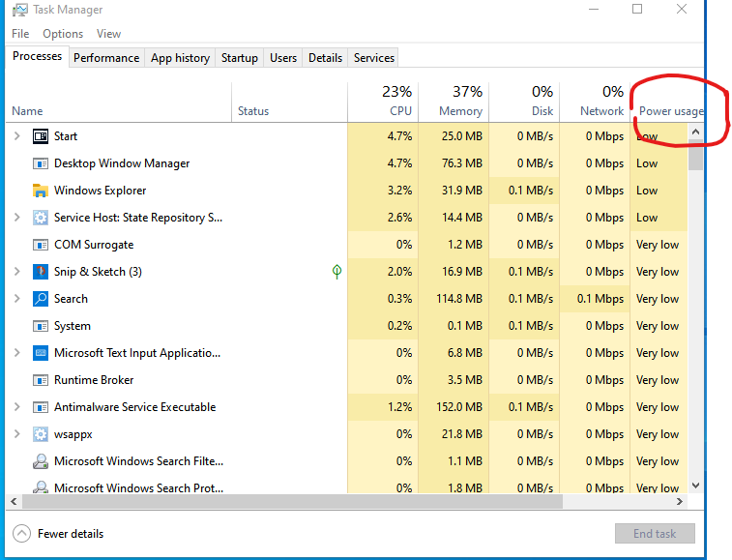Click the vertical scrollbar down arrow
The image size is (732, 560).
(695, 486)
